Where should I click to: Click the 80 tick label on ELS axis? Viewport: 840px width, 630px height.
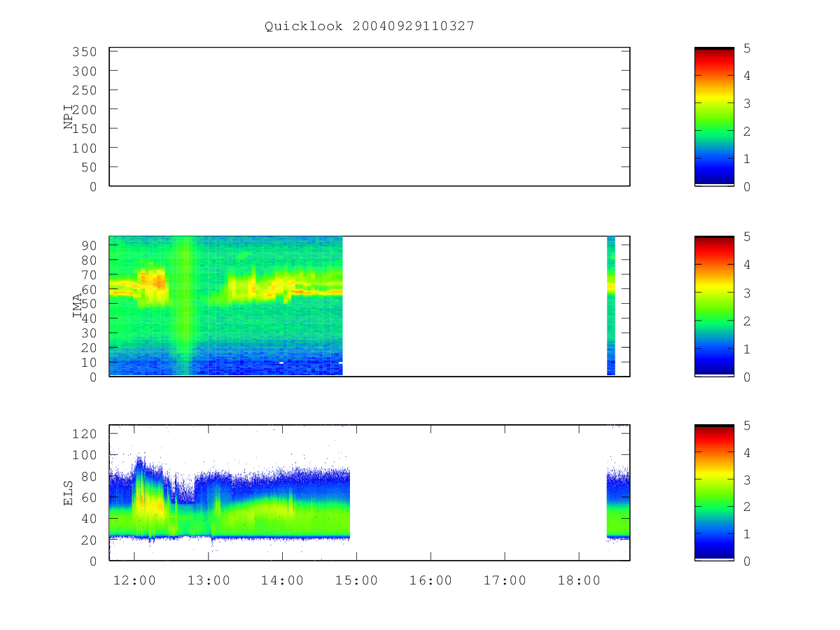coord(89,477)
